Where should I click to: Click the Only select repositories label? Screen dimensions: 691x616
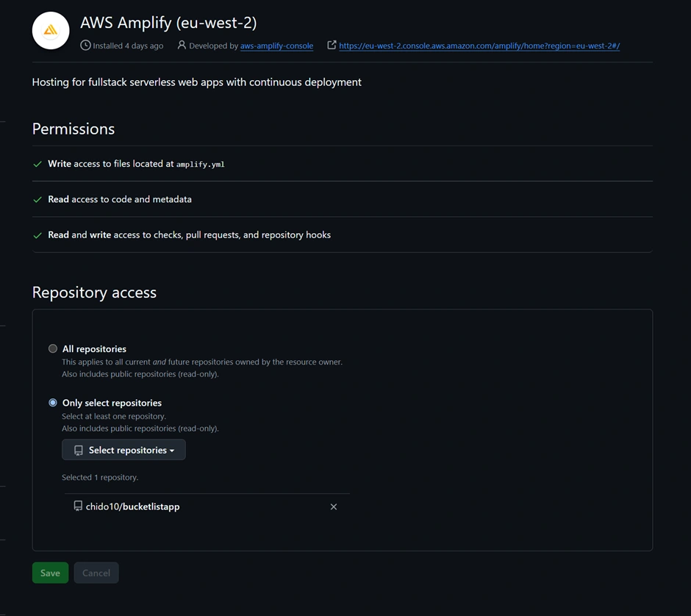coord(112,403)
